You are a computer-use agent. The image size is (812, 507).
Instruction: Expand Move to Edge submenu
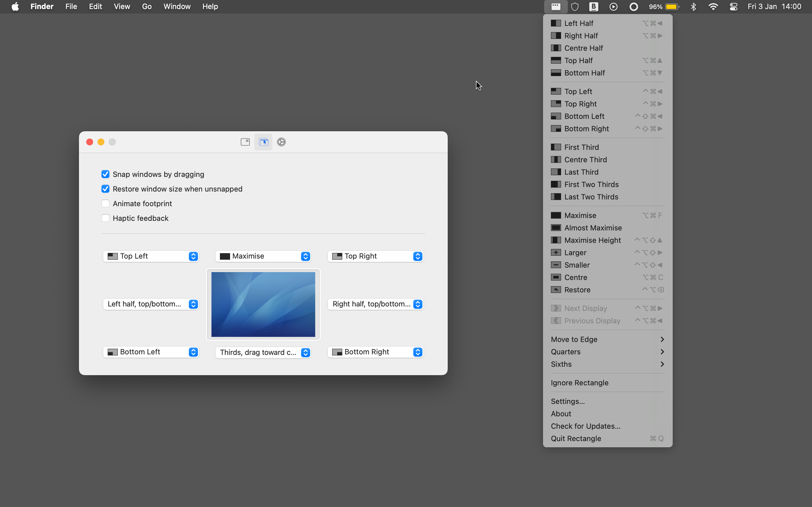point(606,339)
